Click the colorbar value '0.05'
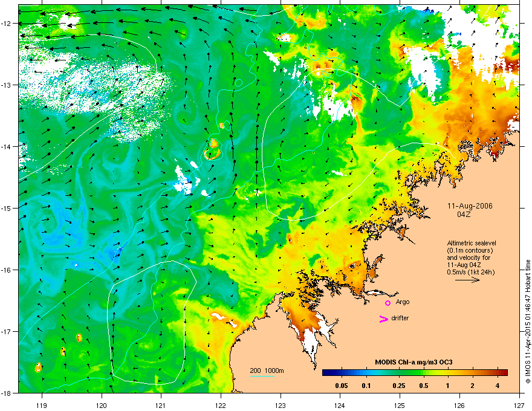The height and width of the screenshot is (411, 532). tap(342, 386)
